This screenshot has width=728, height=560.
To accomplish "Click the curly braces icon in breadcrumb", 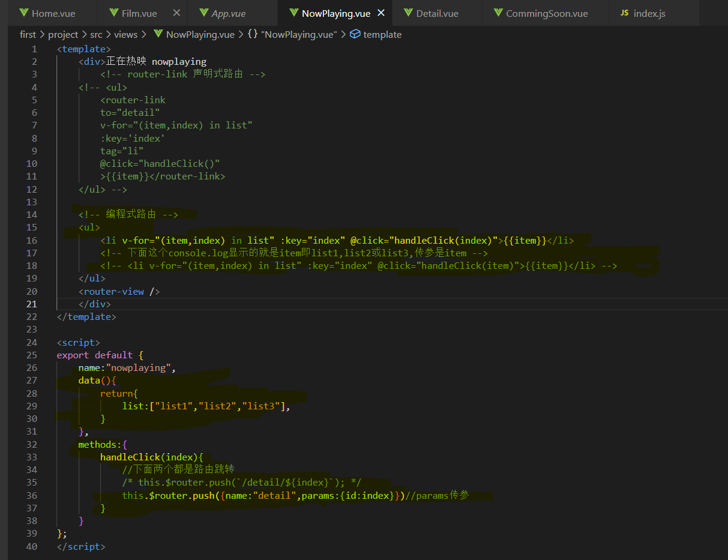I will click(x=253, y=34).
